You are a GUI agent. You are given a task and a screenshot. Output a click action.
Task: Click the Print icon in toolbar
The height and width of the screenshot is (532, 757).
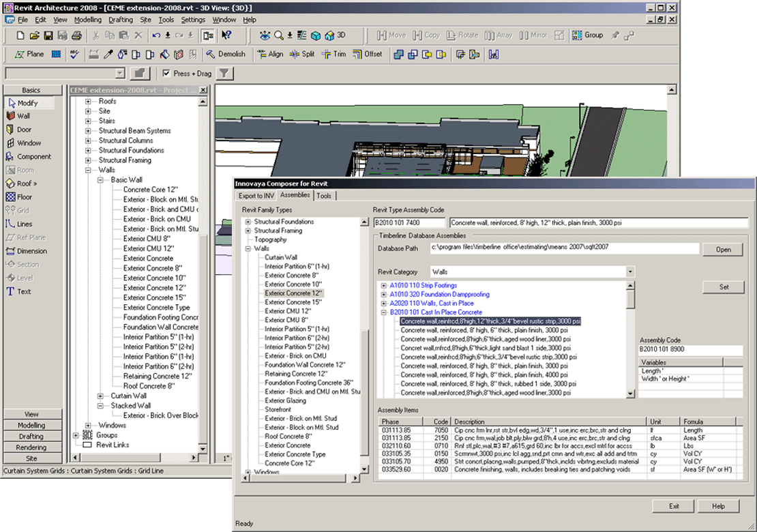tap(76, 35)
